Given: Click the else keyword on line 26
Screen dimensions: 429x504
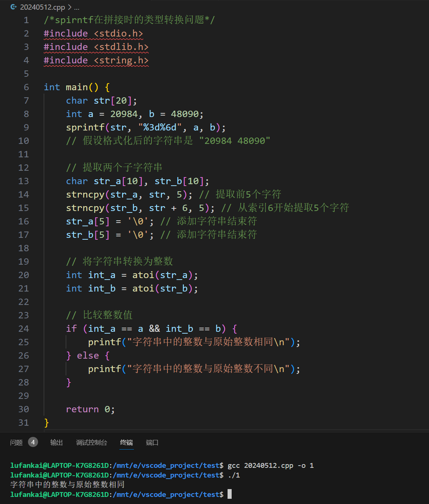Looking at the screenshot, I should [88, 356].
